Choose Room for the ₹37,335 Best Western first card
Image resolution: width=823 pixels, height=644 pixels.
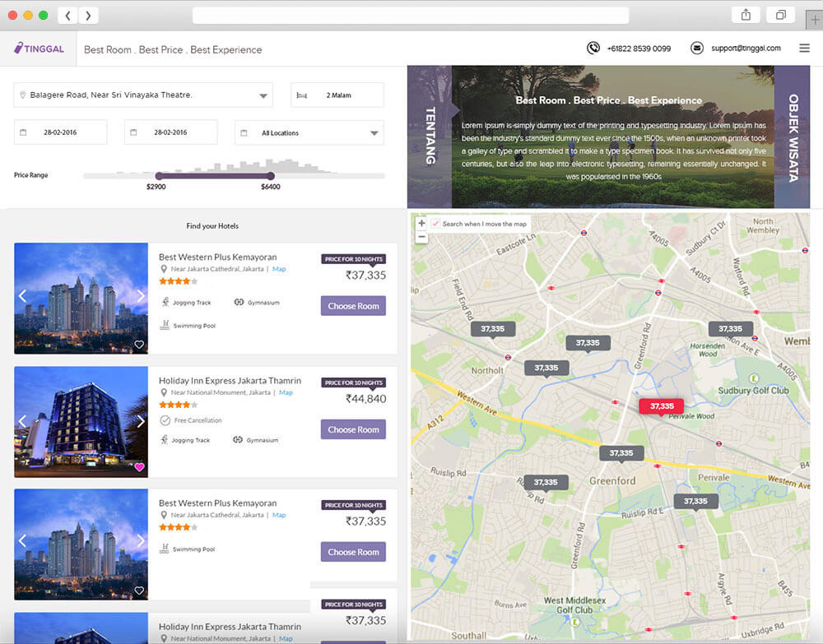pyautogui.click(x=353, y=306)
